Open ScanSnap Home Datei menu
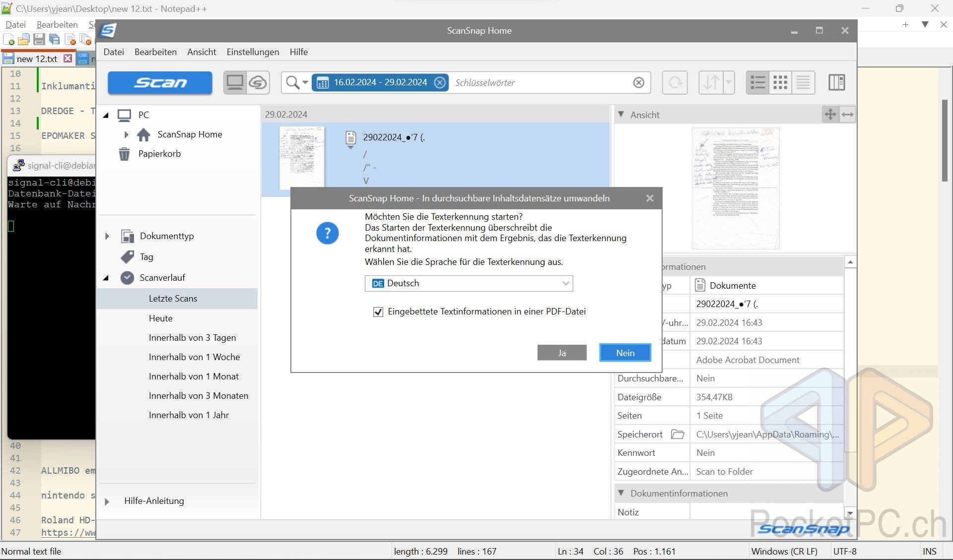 114,52
